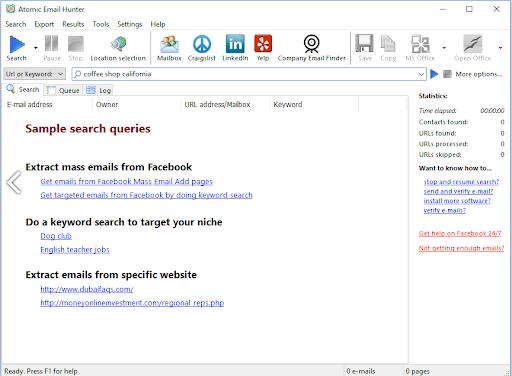Open the Craigslist search tool
Viewport: 512px width, 376px height.
click(202, 48)
